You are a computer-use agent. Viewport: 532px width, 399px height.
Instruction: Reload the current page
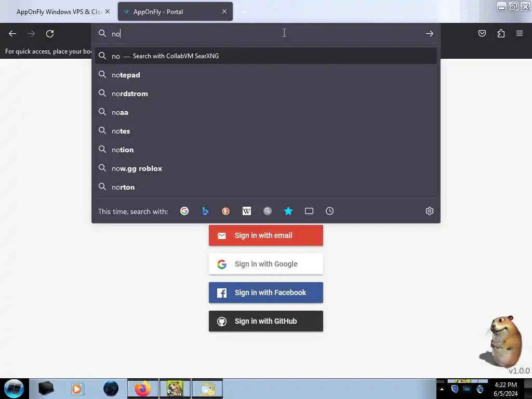(x=50, y=34)
